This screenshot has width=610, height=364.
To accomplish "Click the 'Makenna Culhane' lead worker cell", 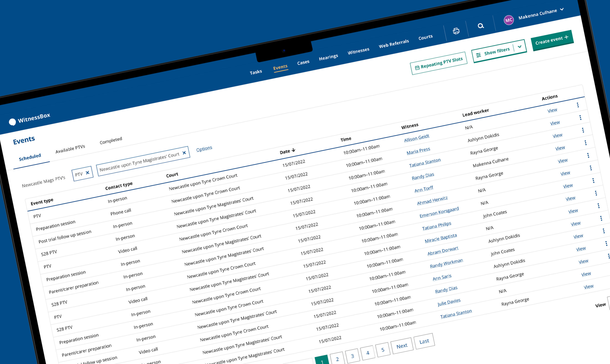I will tap(490, 162).
